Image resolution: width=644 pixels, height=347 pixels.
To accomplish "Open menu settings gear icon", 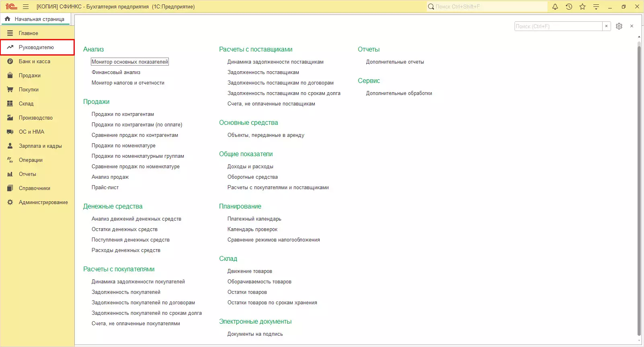I will [619, 26].
